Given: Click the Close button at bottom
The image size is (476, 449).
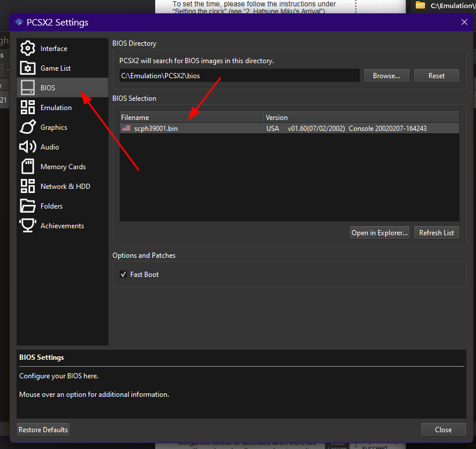Looking at the screenshot, I should [443, 429].
